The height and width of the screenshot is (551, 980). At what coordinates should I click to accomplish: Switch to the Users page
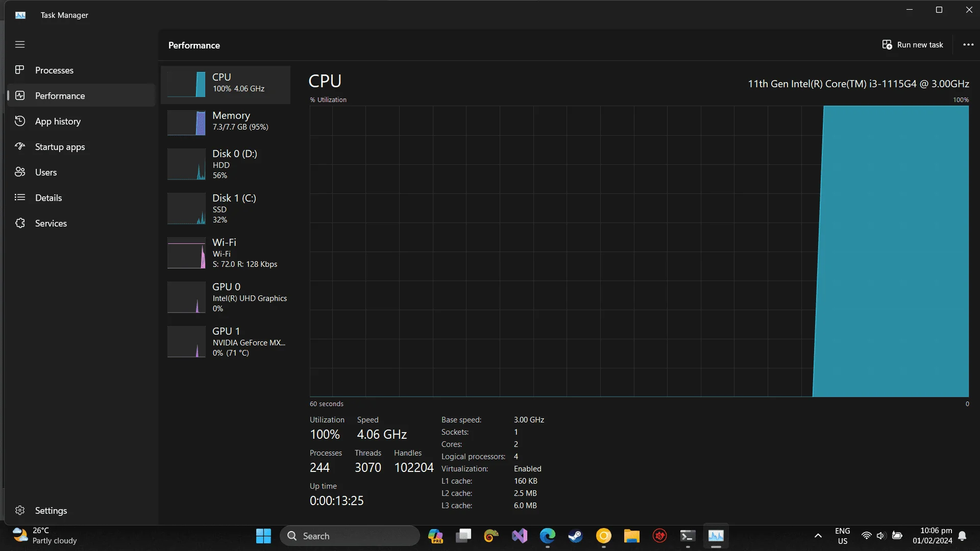[81, 172]
